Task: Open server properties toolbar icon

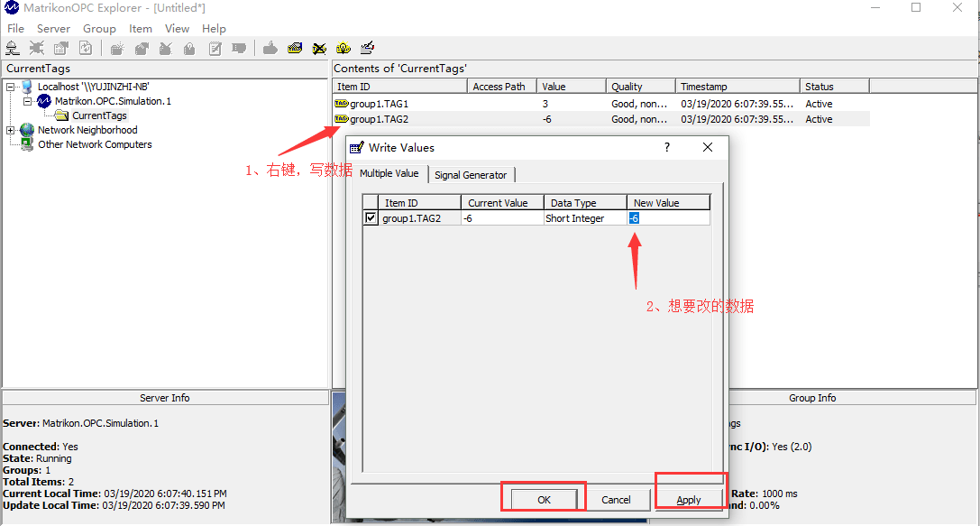Action: [x=61, y=48]
